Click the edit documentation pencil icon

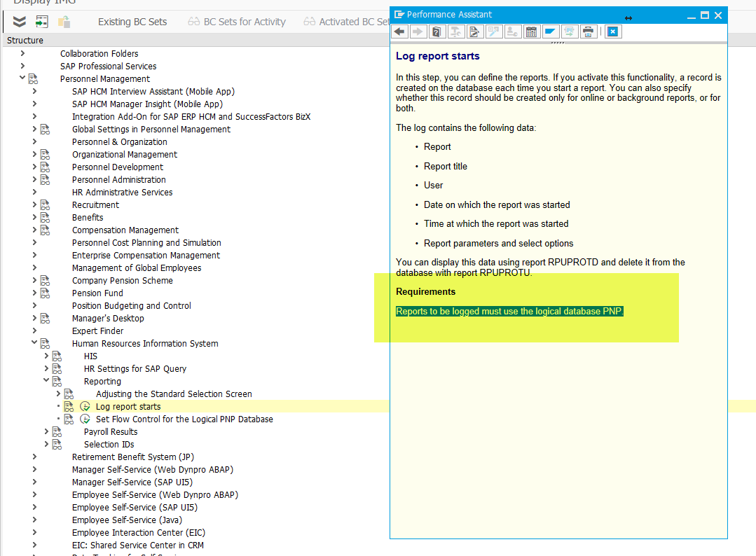(x=474, y=32)
